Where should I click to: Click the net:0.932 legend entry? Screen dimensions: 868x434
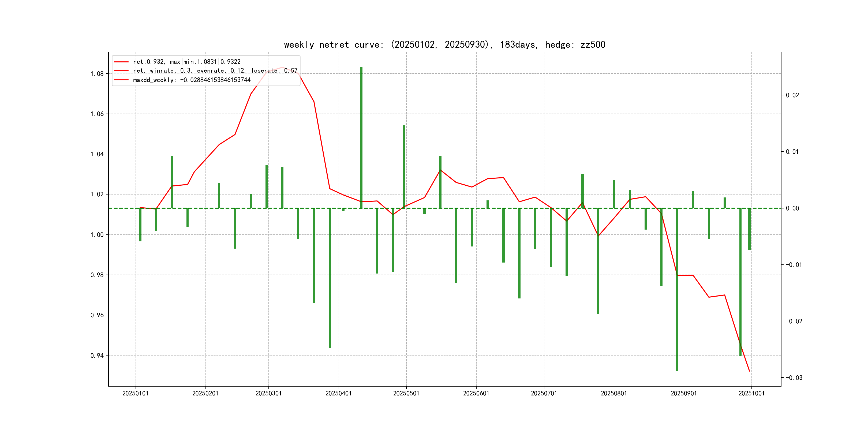(x=187, y=62)
